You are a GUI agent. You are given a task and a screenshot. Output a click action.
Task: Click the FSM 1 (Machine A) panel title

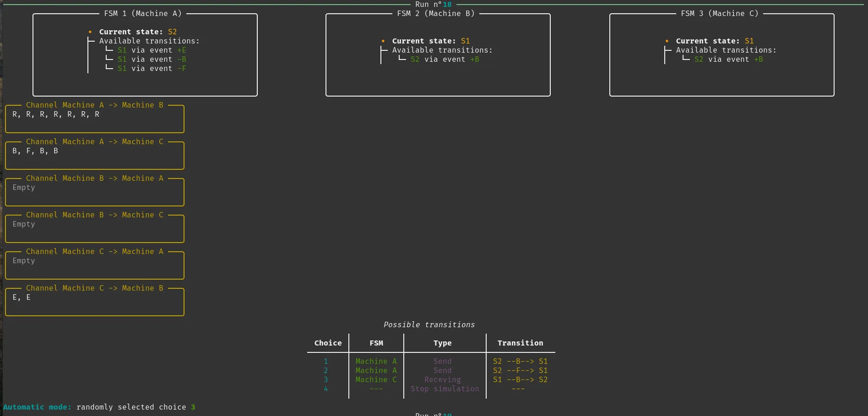(143, 14)
